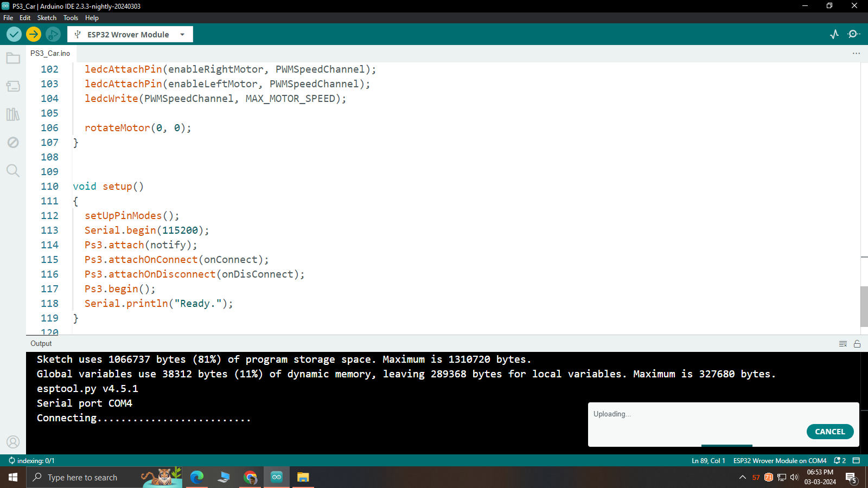Click the ESP32 Wrover Module on COM4 status
868x488 pixels.
coord(780,460)
